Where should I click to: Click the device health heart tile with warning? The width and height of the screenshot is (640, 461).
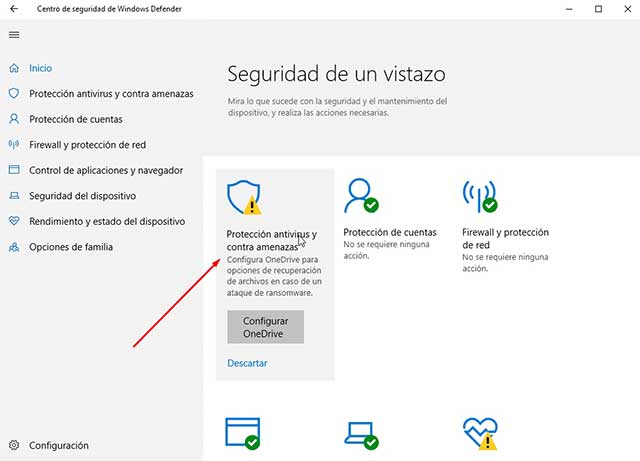(480, 434)
